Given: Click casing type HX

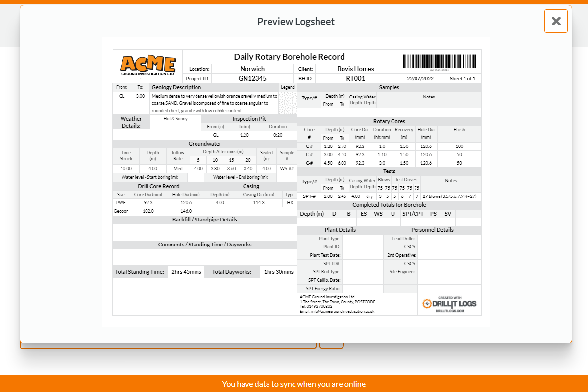Looking at the screenshot, I should coord(290,202).
